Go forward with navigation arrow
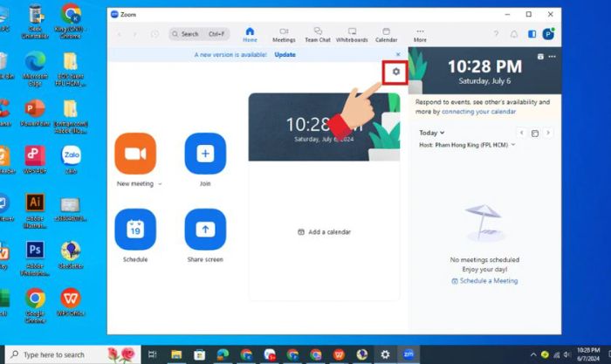 134,34
